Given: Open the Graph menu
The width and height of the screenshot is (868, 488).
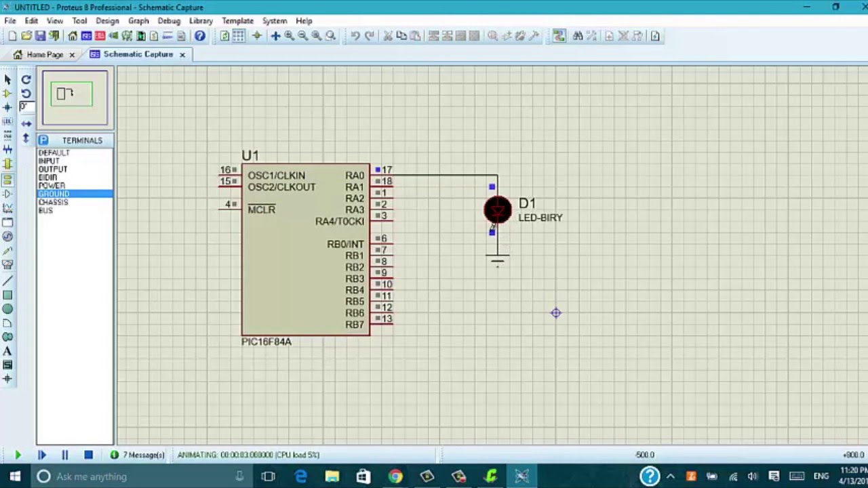Looking at the screenshot, I should 138,21.
